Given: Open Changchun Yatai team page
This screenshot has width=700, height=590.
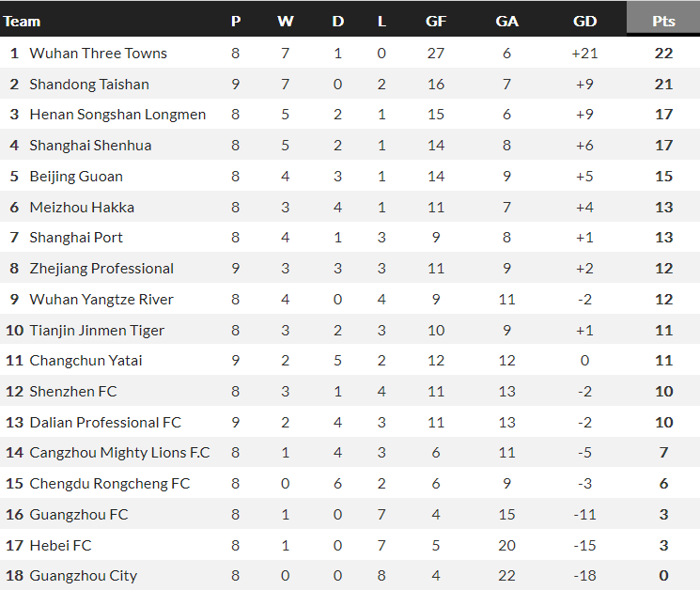Looking at the screenshot, I should click(86, 361).
